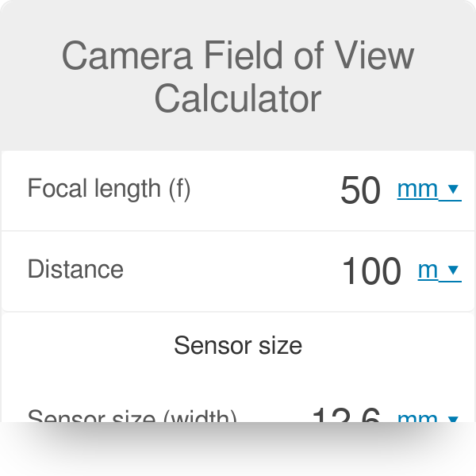Viewport: 476px width, 476px height.
Task: Click the black bar at the bottom
Action: click(238, 450)
